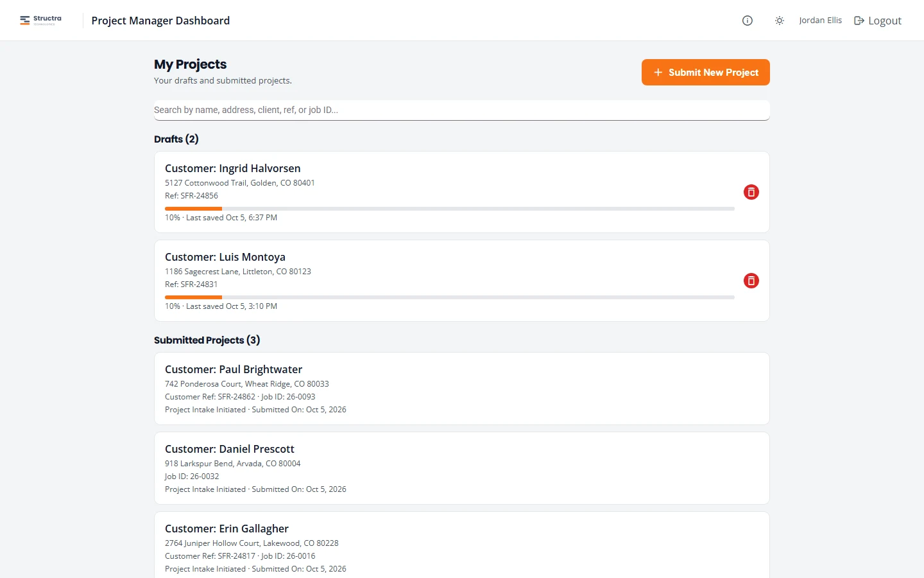Click address 5127 Cottonwood Trail, Golden
Image resolution: width=924 pixels, height=578 pixels.
pyautogui.click(x=240, y=183)
